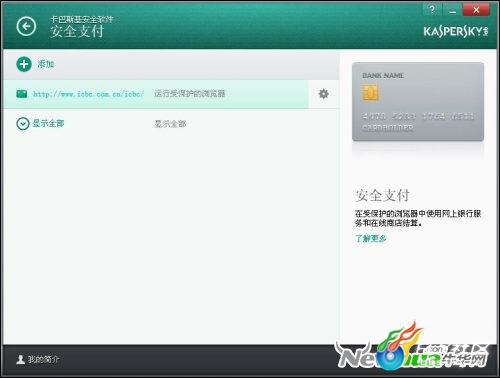Expand list with 显示全部 chevron icon
The width and height of the screenshot is (500, 378).
(23, 124)
